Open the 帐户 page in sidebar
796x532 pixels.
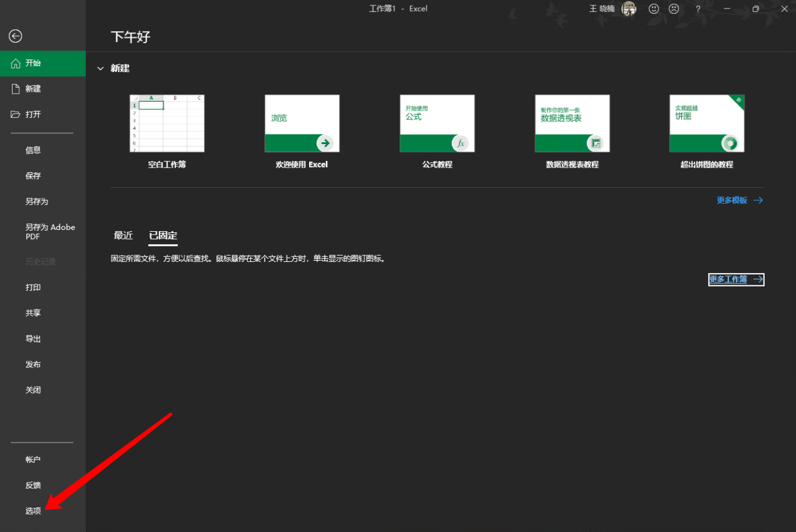34,460
